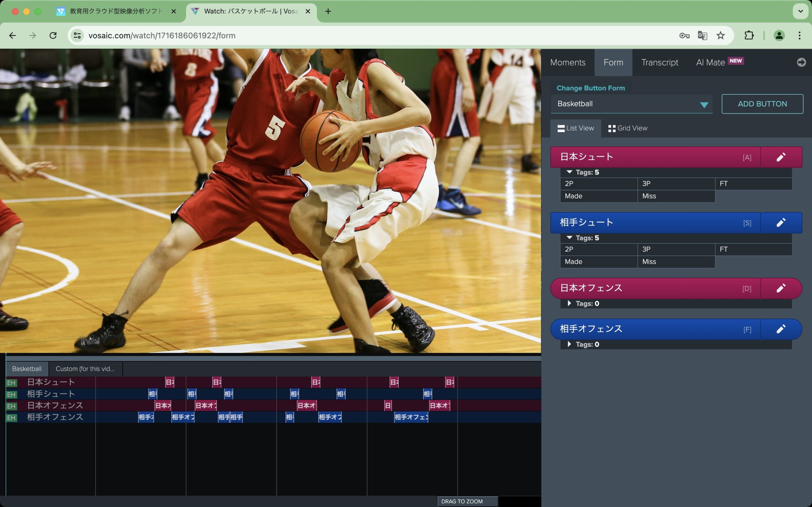Screen dimensions: 812x507
Task: Switch to Grid View
Action: (x=628, y=128)
